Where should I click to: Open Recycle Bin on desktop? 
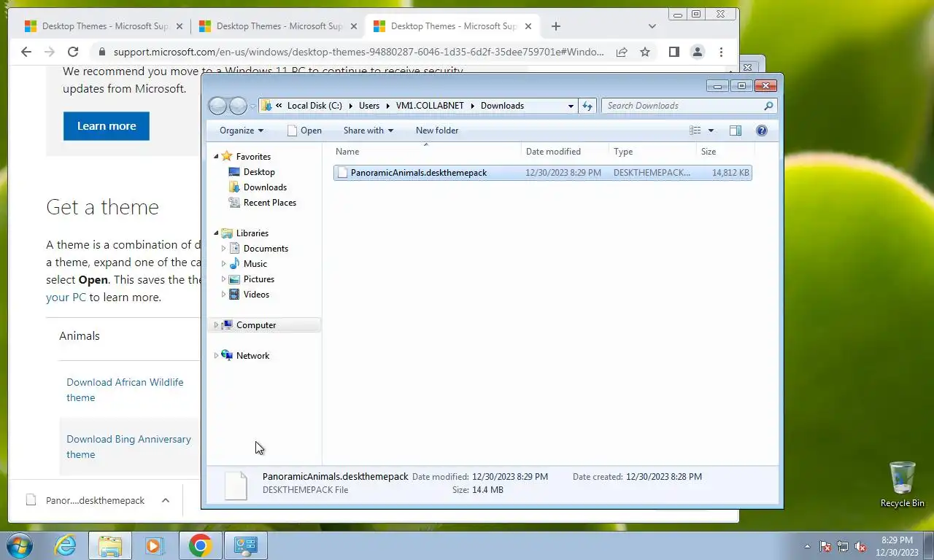(x=903, y=485)
